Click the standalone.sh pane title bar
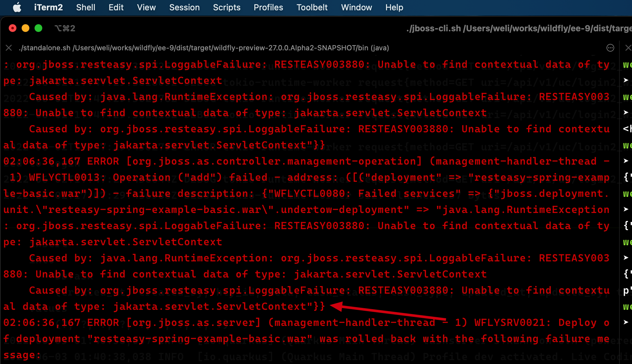Viewport: 632px width, 364px height. click(x=204, y=48)
